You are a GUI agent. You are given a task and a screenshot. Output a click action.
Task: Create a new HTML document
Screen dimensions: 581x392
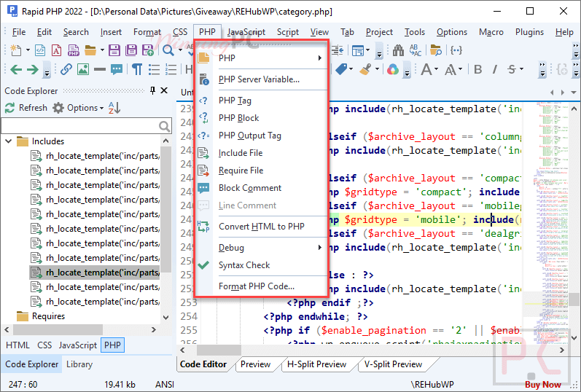40,50
